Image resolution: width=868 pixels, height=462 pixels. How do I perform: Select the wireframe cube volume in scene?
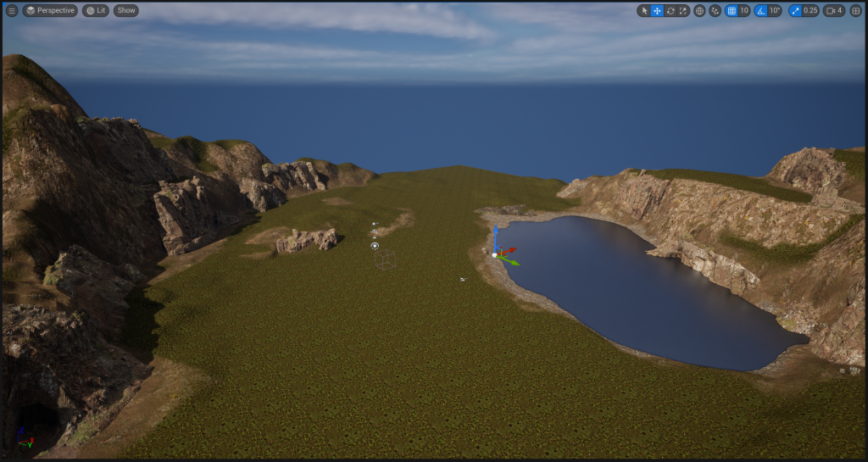(x=386, y=259)
